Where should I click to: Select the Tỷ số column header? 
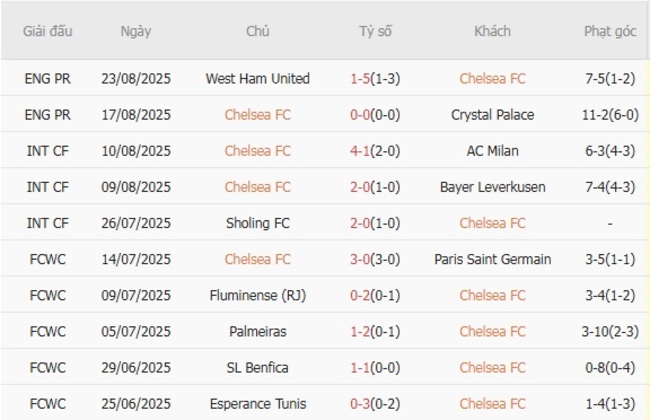click(x=376, y=32)
